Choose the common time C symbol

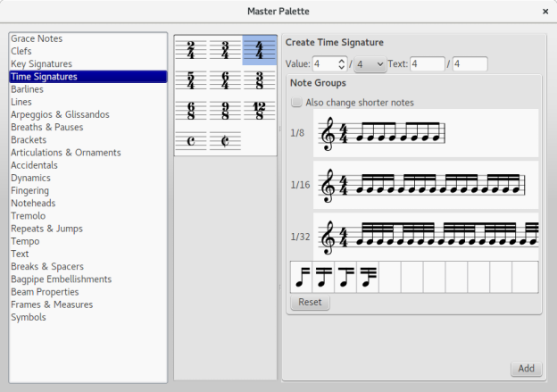(x=193, y=141)
